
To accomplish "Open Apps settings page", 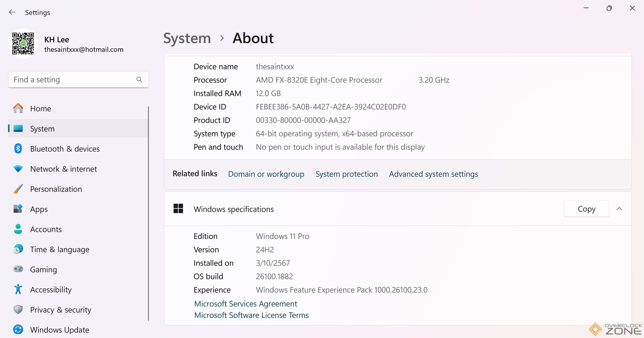I will click(78, 209).
